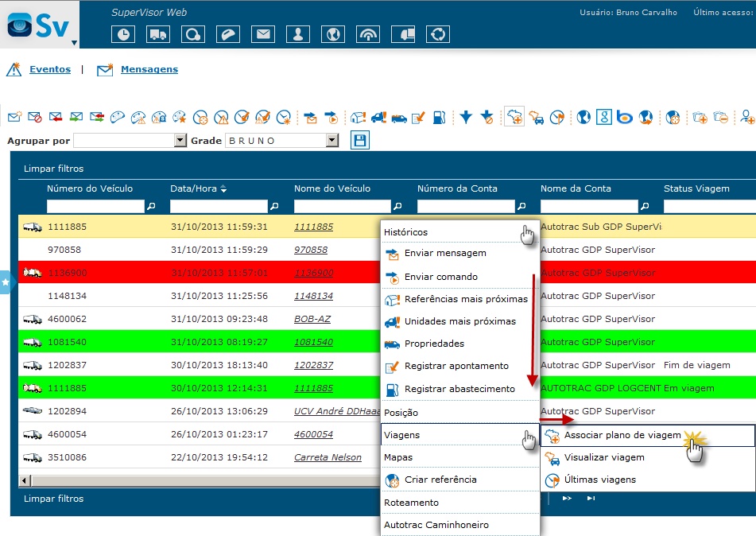Viewport: 756px width, 536px height.
Task: Open the Mensagens link
Action: pyautogui.click(x=149, y=69)
